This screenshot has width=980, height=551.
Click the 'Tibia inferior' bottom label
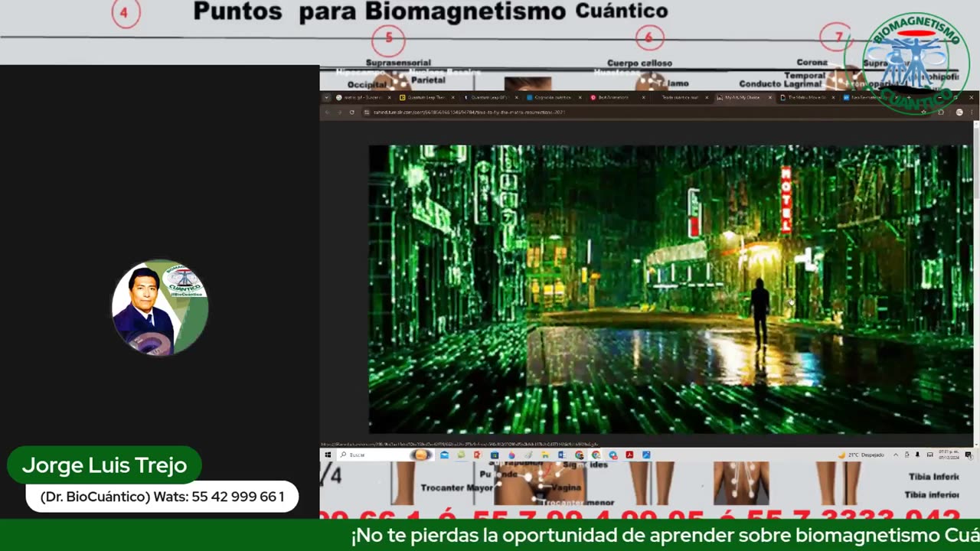(x=933, y=495)
